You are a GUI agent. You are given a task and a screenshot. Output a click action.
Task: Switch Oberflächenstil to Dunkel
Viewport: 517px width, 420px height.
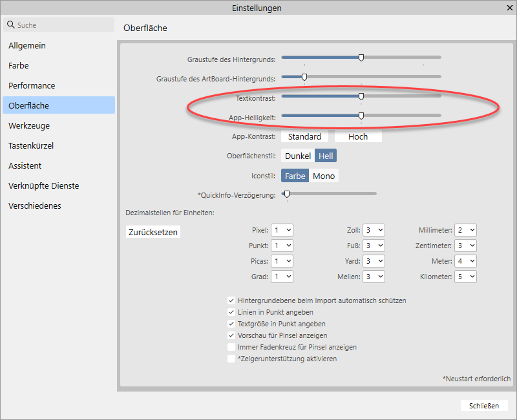pyautogui.click(x=298, y=156)
